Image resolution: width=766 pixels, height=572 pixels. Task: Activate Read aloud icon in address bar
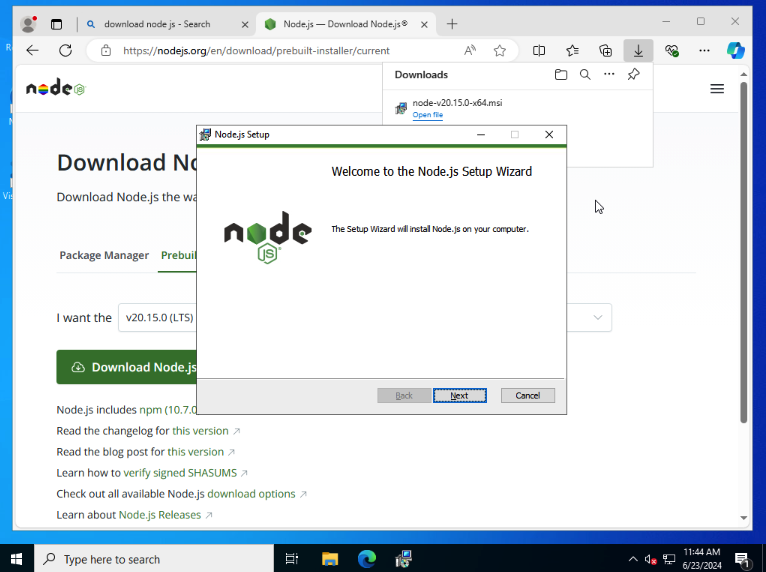pyautogui.click(x=469, y=50)
